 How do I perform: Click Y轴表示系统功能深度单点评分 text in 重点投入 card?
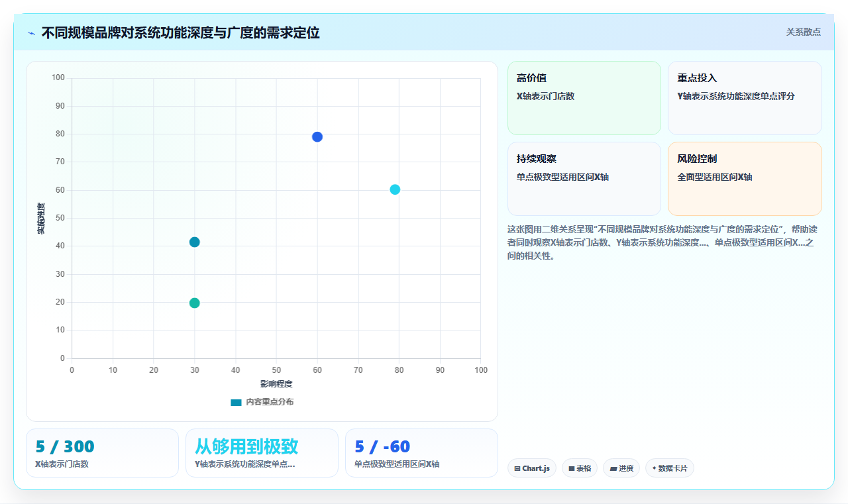click(736, 96)
